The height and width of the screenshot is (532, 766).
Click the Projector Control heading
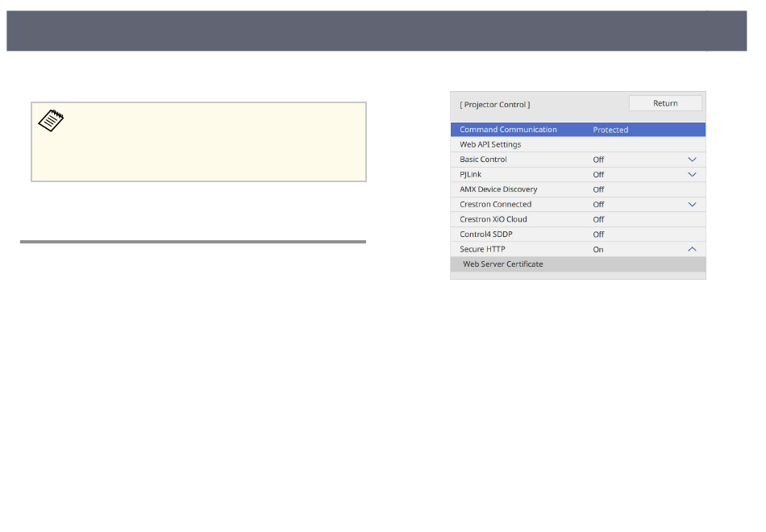[x=494, y=105]
